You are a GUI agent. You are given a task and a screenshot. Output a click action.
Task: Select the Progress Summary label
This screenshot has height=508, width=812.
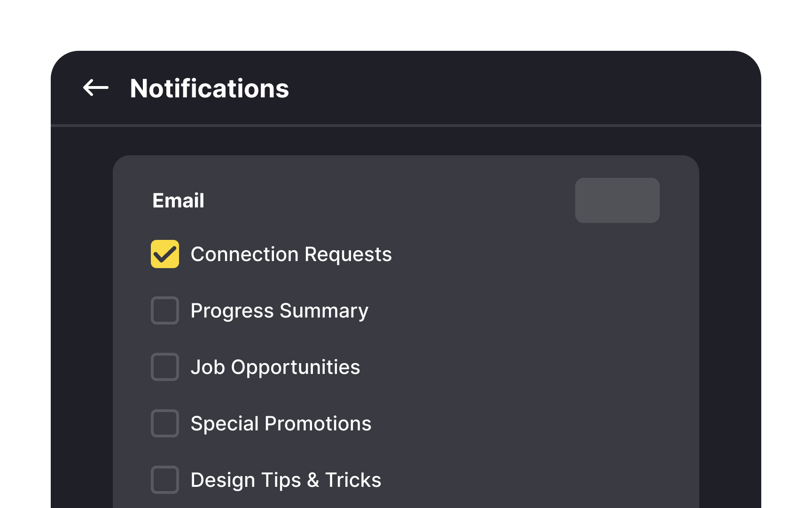tap(279, 310)
